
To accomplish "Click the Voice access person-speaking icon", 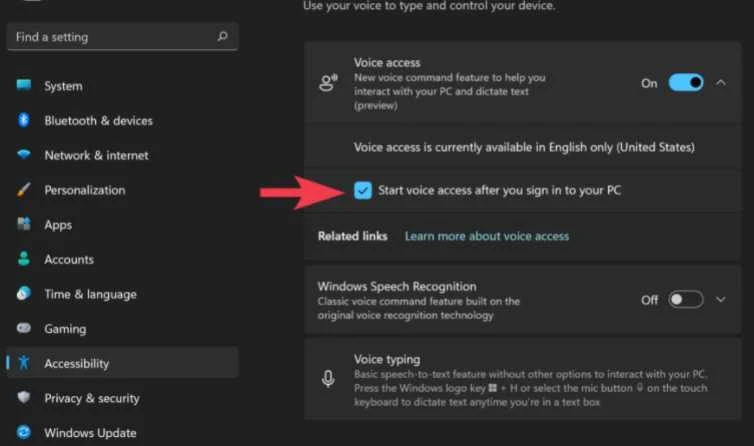I will coord(328,83).
